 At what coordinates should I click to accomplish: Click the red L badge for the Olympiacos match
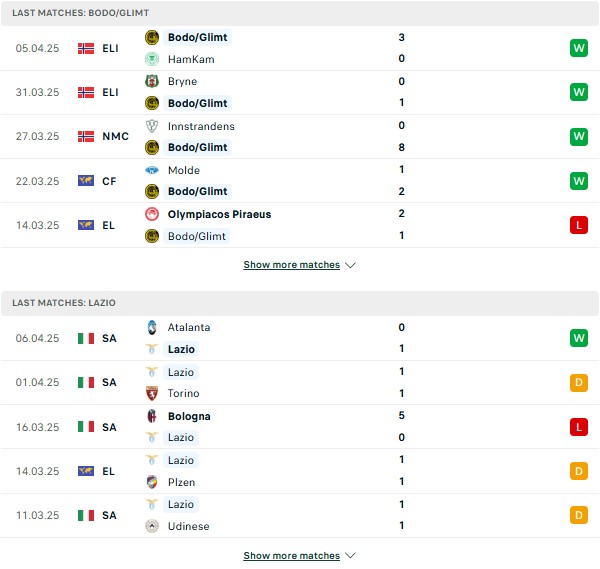point(578,225)
